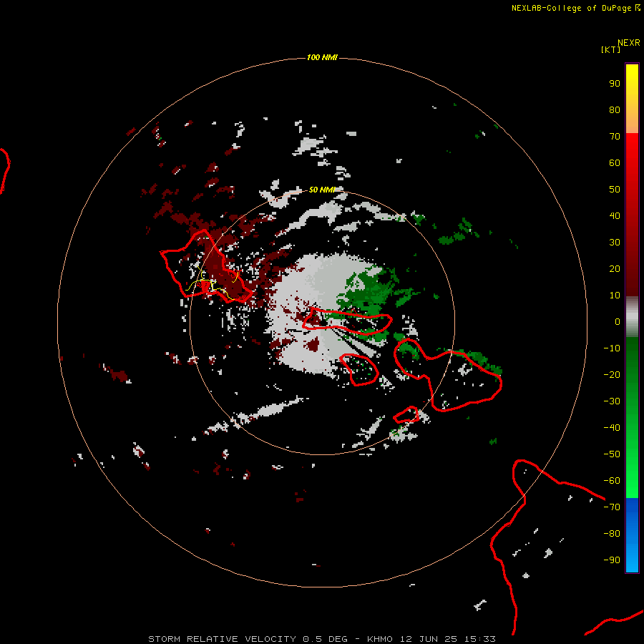Click the -70 knot label on scale
This screenshot has width=644, height=644.
(612, 507)
